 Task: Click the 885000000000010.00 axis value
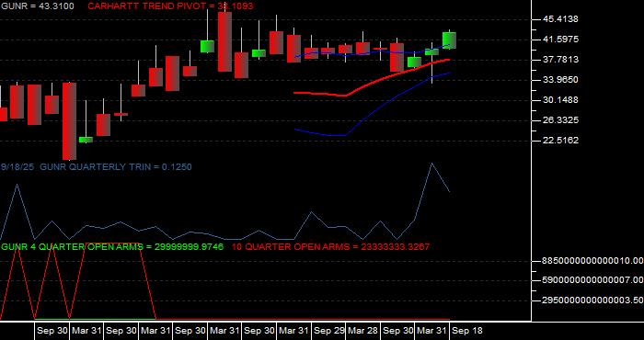click(592, 261)
